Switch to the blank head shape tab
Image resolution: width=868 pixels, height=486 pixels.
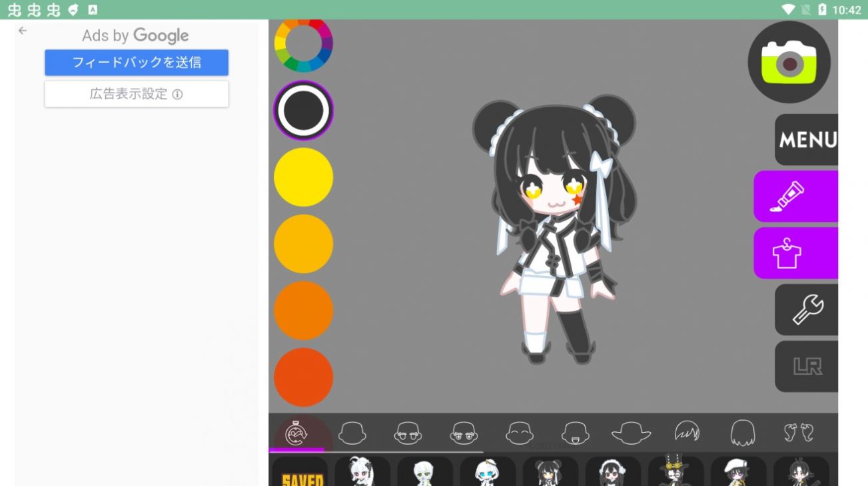[x=352, y=433]
